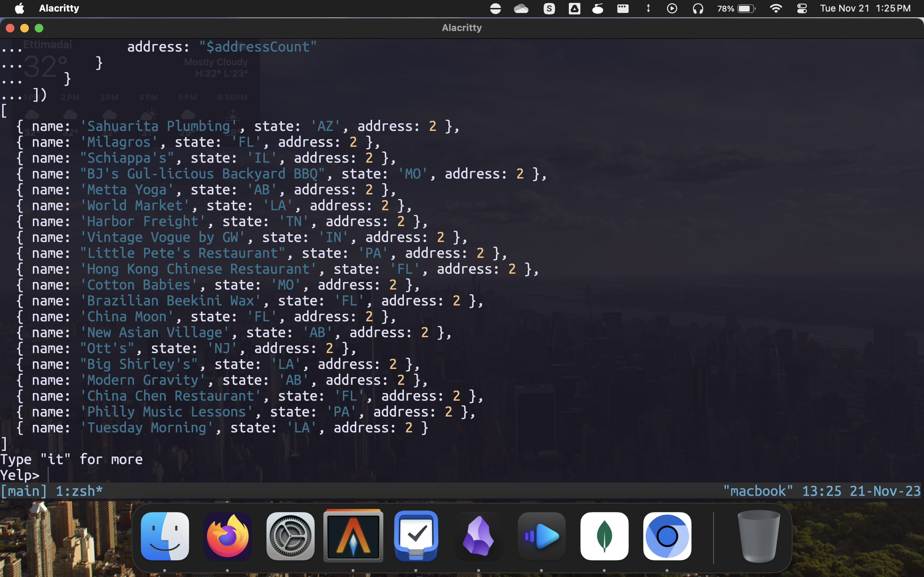Open MongoDB Compass leaf icon
924x577 pixels.
604,536
